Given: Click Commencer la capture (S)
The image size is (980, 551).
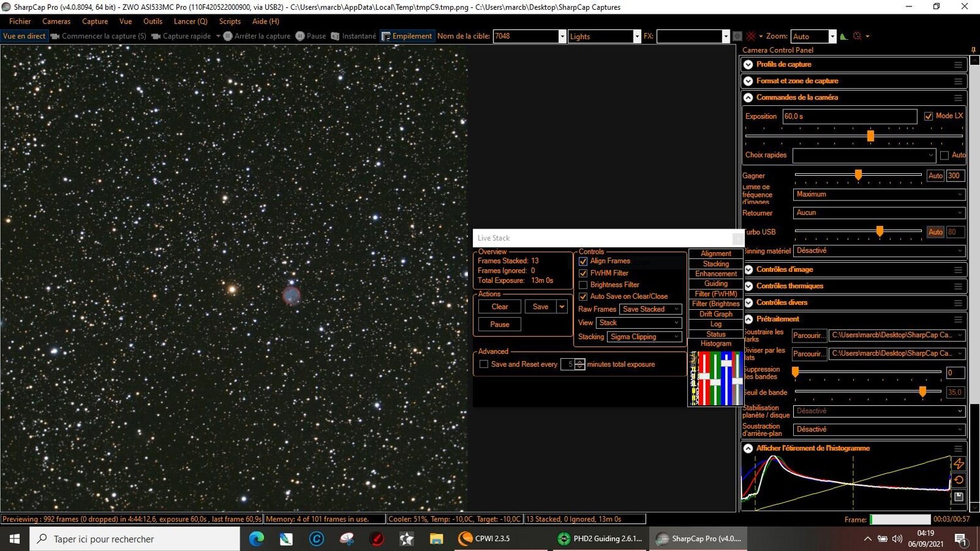Looking at the screenshot, I should click(x=99, y=36).
